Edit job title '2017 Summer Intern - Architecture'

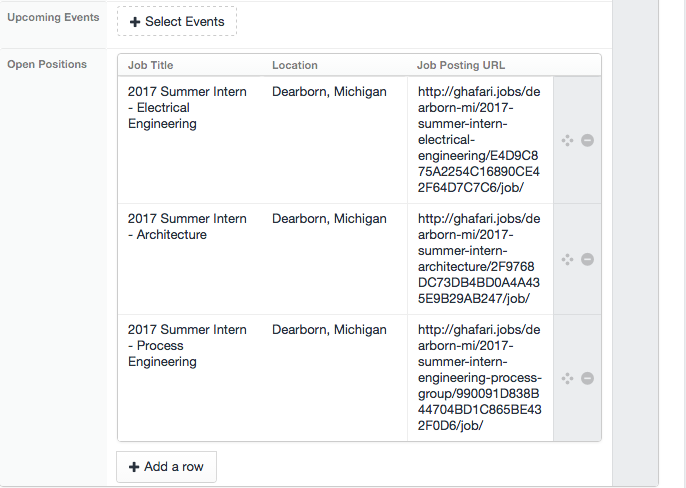[190, 259]
